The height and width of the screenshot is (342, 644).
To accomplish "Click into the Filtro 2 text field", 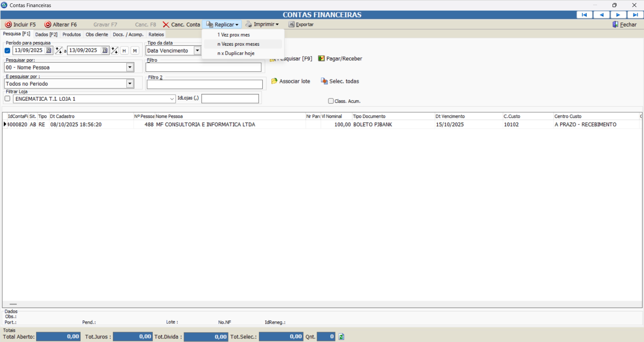I will point(205,85).
